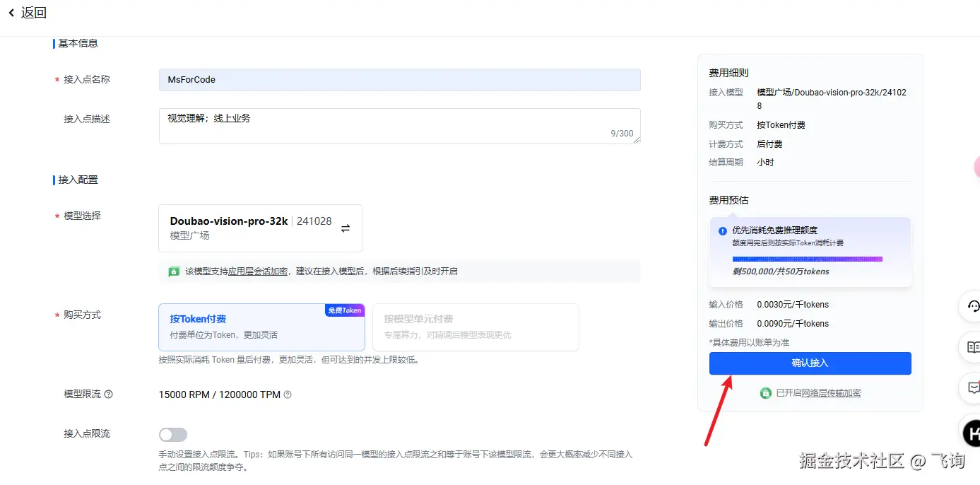Click the 接入点名称 input field

click(x=399, y=80)
